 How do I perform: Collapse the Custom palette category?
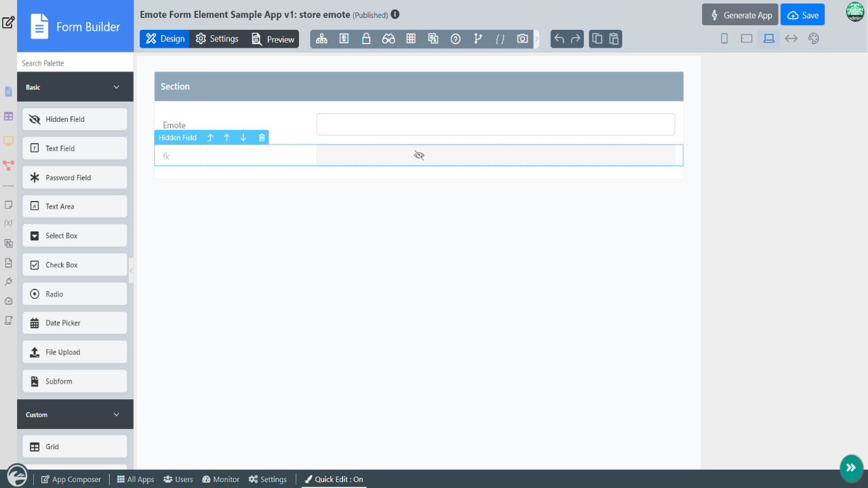(x=116, y=414)
